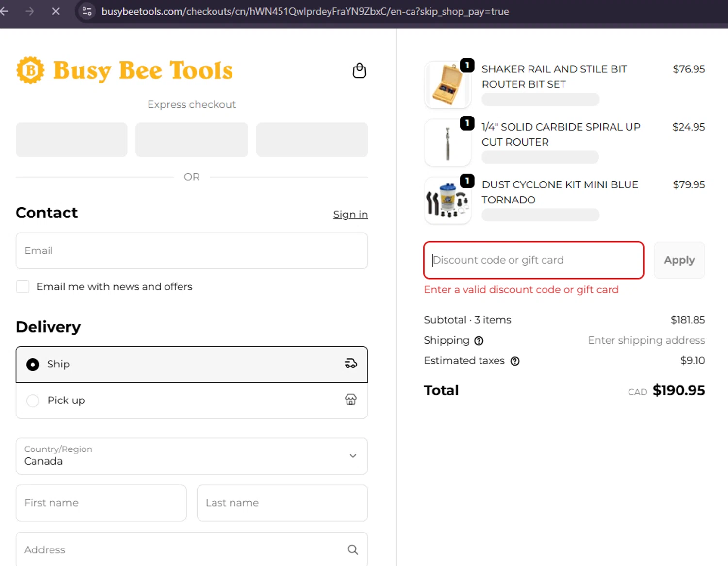Click the Apply discount button
This screenshot has height=566, width=728.
(x=679, y=260)
